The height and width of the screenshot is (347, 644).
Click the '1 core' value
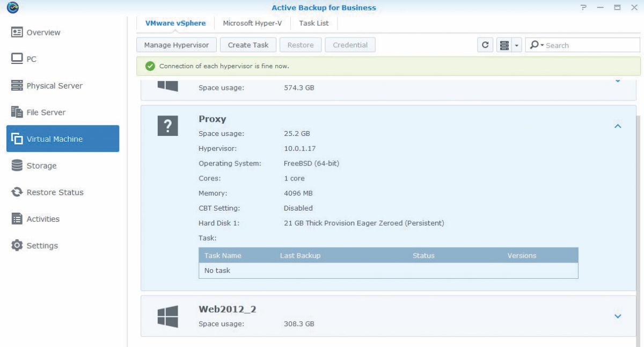point(294,178)
